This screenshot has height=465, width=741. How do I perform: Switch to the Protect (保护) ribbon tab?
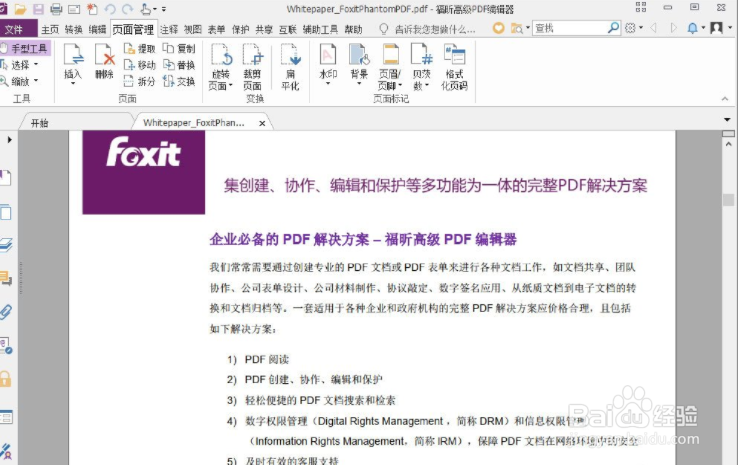[241, 29]
